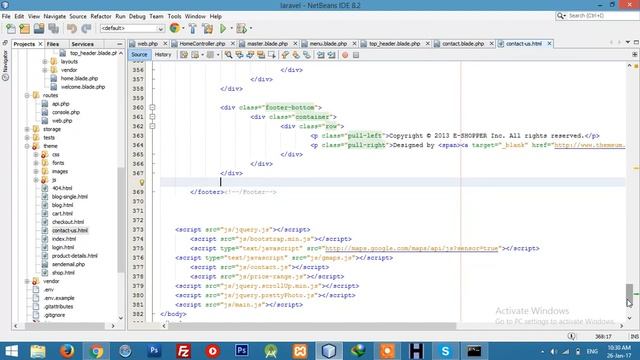
Task: Switch to HomeController.php tab
Action: 203,43
